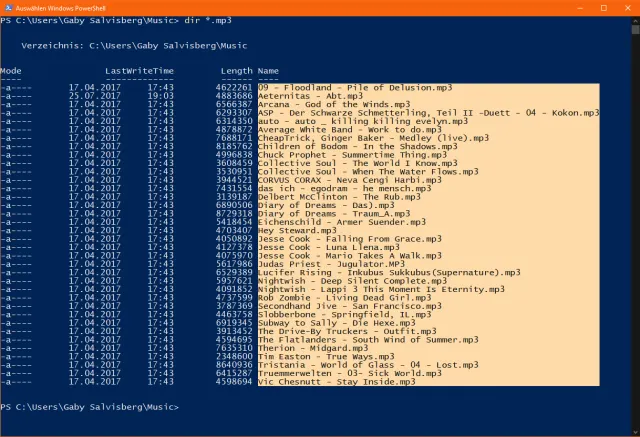Select 'Jesse Cook - Luna Llena.mp3'

329,247
